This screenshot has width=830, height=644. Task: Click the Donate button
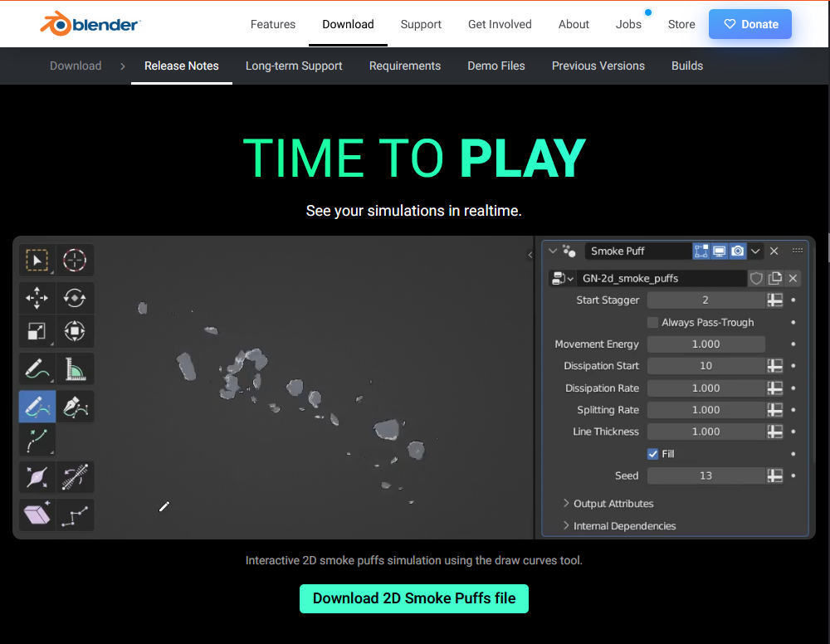point(750,24)
